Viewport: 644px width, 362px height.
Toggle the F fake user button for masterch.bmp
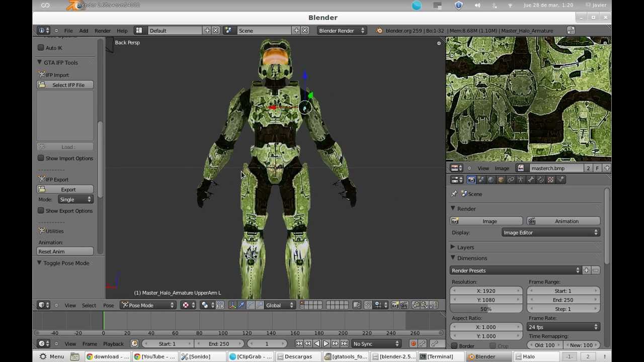(x=597, y=168)
